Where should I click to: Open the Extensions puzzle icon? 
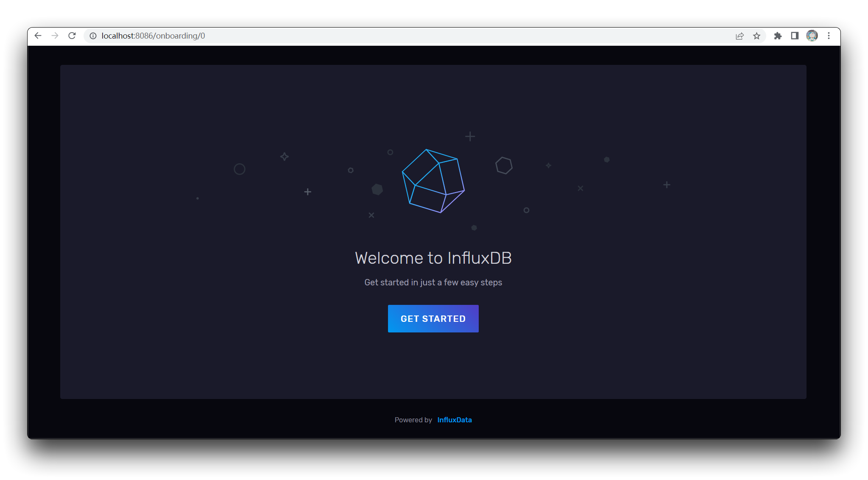[778, 36]
